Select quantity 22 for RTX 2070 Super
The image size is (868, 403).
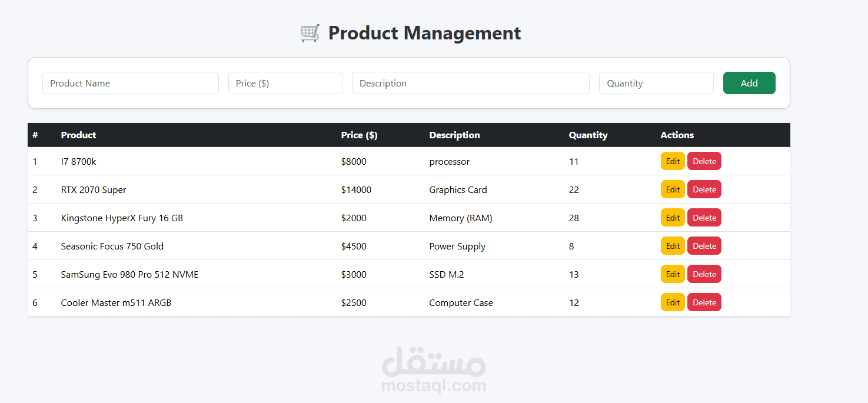pyautogui.click(x=574, y=190)
